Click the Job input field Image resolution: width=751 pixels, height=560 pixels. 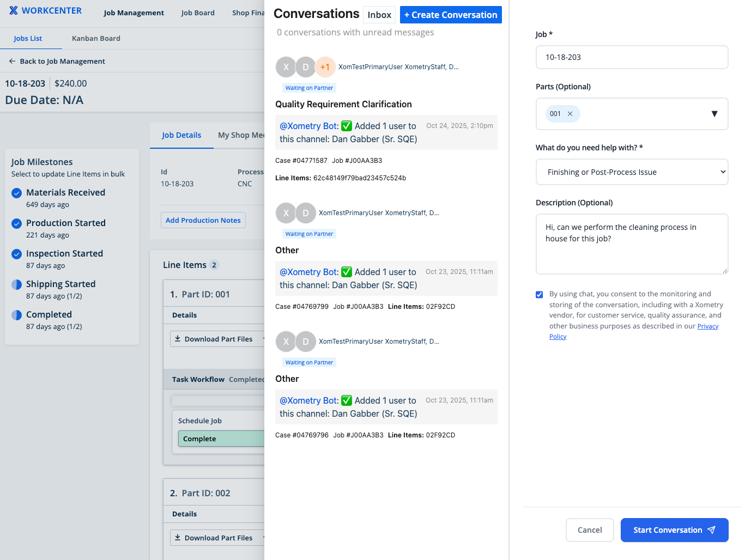(x=632, y=57)
